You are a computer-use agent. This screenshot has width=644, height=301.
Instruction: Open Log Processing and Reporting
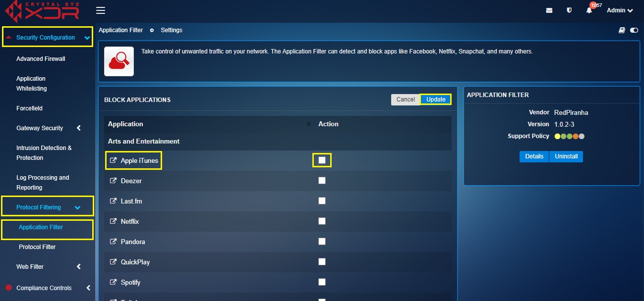43,183
